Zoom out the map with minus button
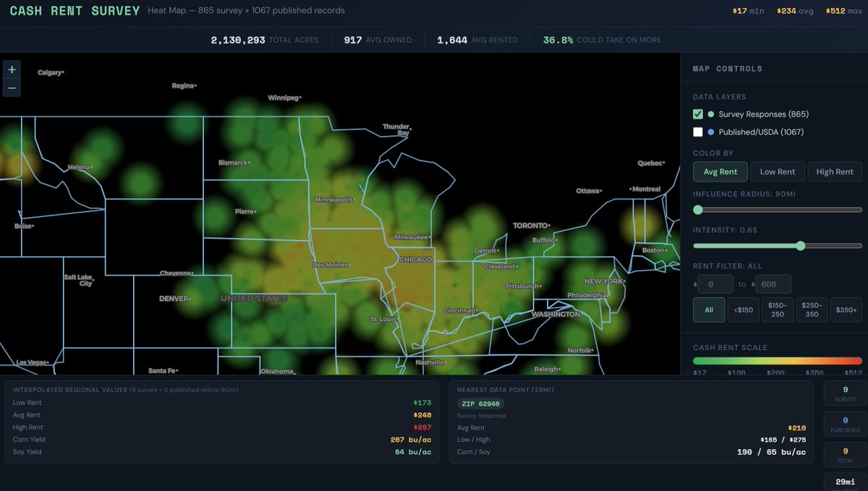The image size is (868, 491). point(12,88)
